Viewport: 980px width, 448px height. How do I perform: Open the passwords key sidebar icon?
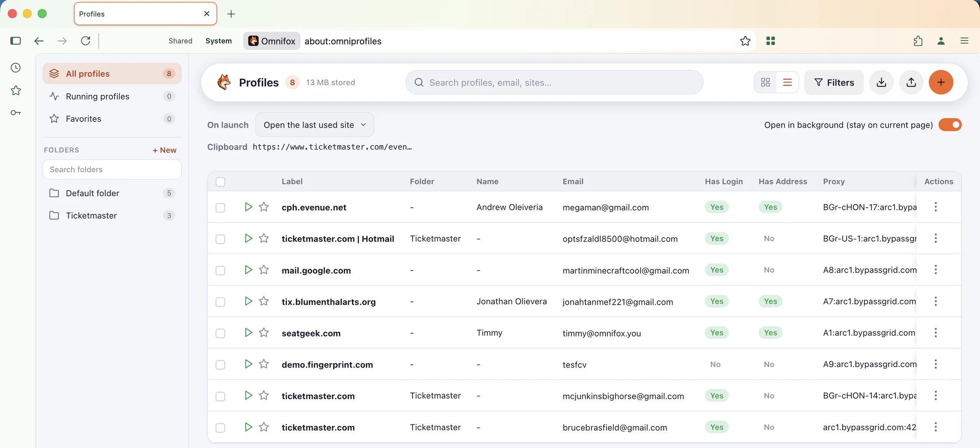[16, 113]
